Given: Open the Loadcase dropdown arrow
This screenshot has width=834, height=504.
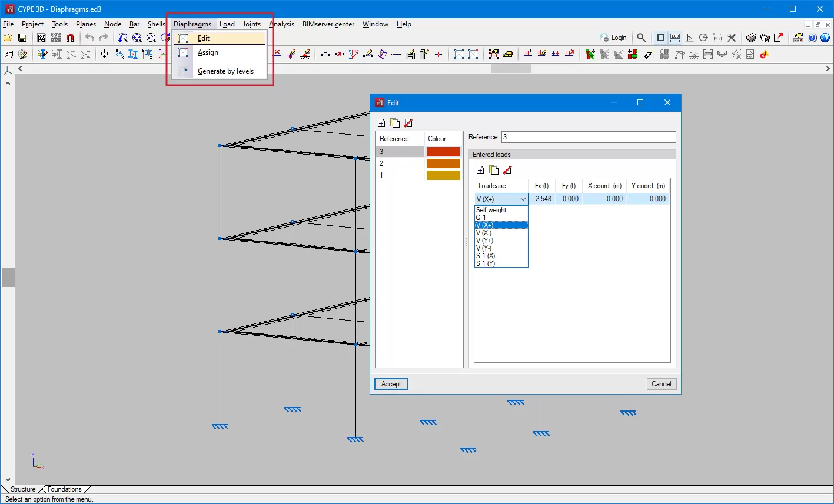Looking at the screenshot, I should (x=523, y=199).
